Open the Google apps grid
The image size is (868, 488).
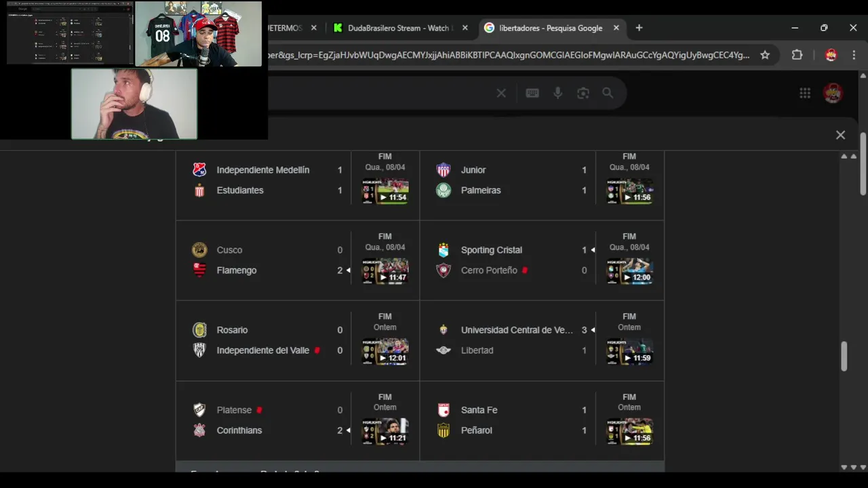point(805,94)
